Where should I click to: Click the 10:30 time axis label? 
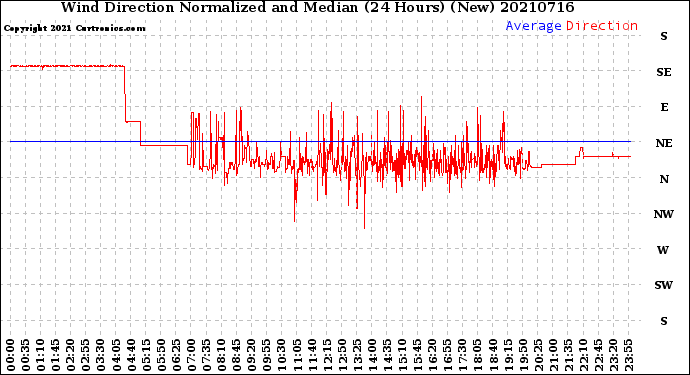pyautogui.click(x=282, y=355)
